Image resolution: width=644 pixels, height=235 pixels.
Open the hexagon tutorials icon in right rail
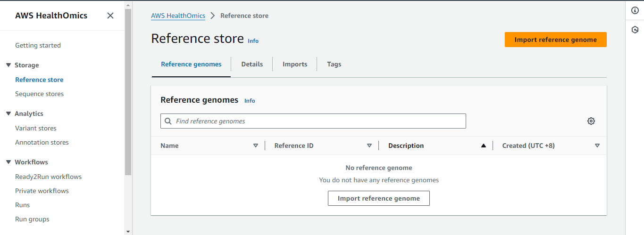[635, 30]
